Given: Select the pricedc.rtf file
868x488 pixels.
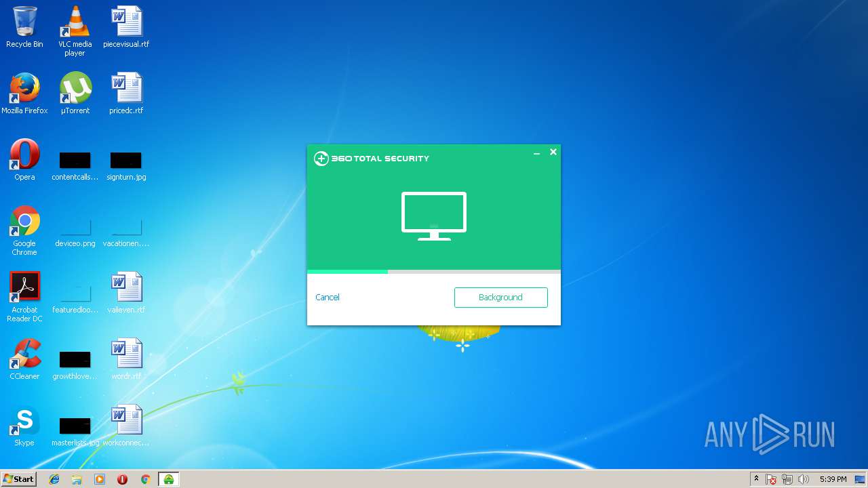Looking at the screenshot, I should pyautogui.click(x=126, y=94).
